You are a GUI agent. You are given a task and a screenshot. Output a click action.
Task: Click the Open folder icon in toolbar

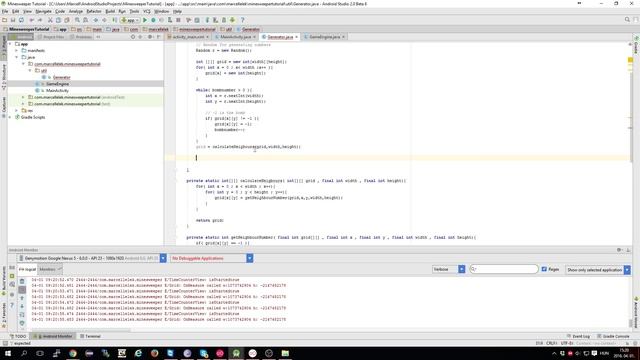(4, 20)
